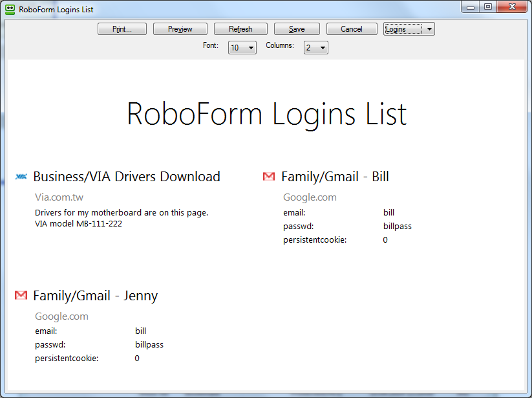
Task: Close the RoboForm Logins List window
Action: pos(512,6)
